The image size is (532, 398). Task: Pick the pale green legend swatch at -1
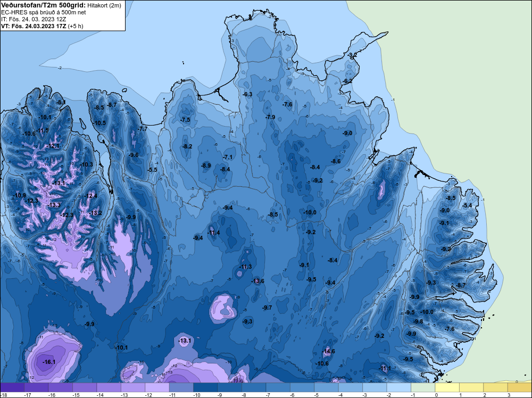(423, 387)
